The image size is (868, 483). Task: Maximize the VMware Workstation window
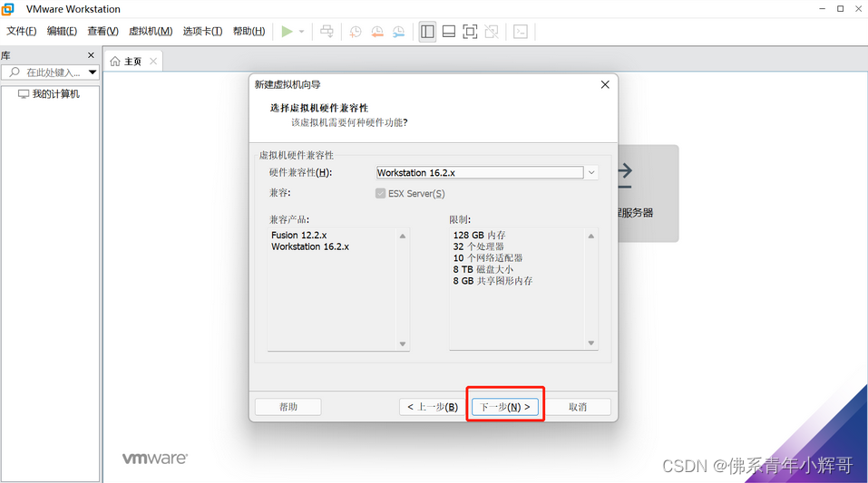[840, 9]
